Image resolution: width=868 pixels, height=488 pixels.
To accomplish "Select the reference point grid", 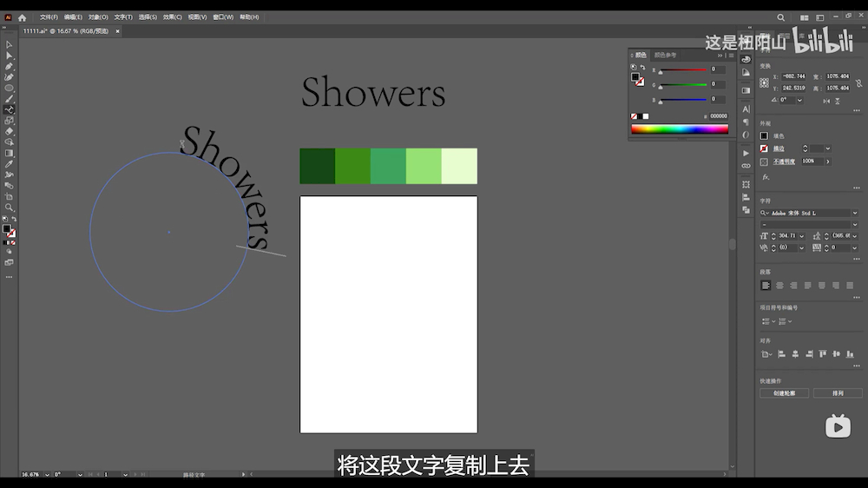I will [764, 83].
